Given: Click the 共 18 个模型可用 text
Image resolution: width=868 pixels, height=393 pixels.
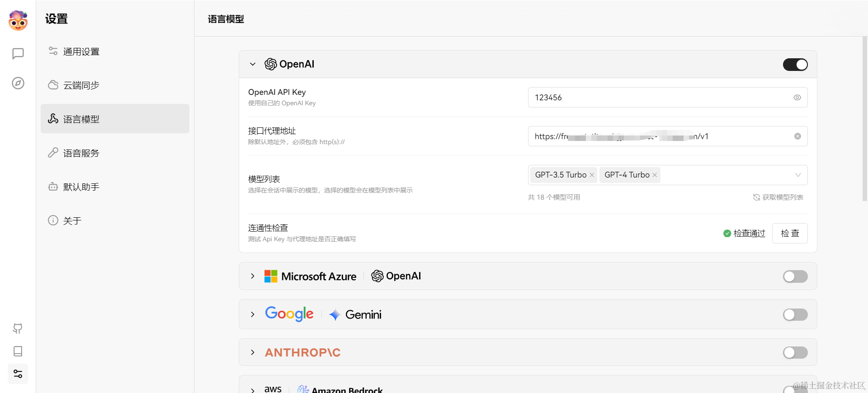Looking at the screenshot, I should pyautogui.click(x=554, y=197).
